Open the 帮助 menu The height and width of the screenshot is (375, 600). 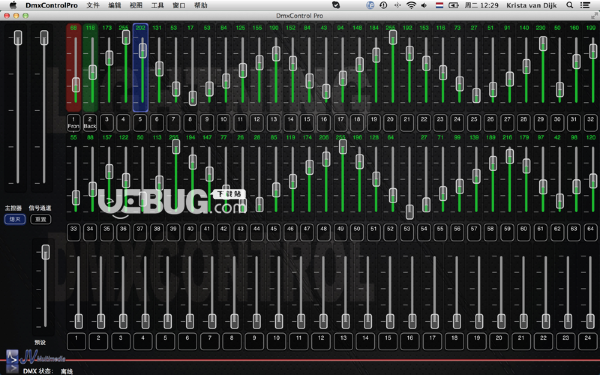(201, 5)
